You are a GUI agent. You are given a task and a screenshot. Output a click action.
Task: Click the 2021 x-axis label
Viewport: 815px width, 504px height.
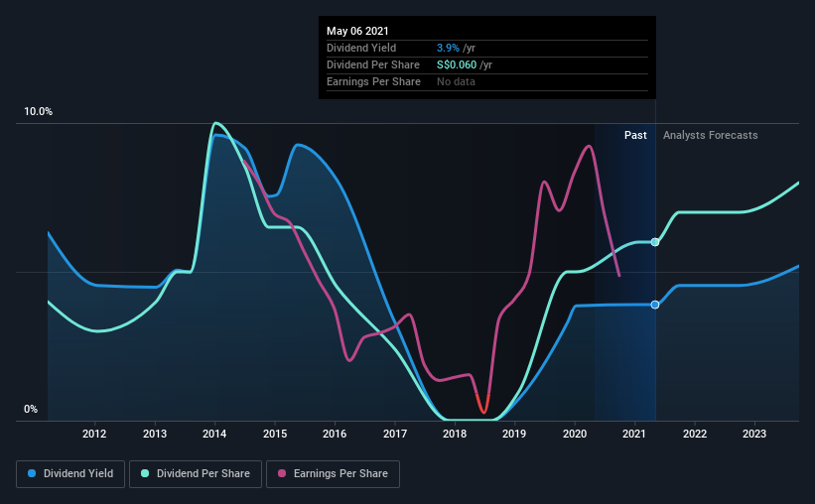coord(634,434)
